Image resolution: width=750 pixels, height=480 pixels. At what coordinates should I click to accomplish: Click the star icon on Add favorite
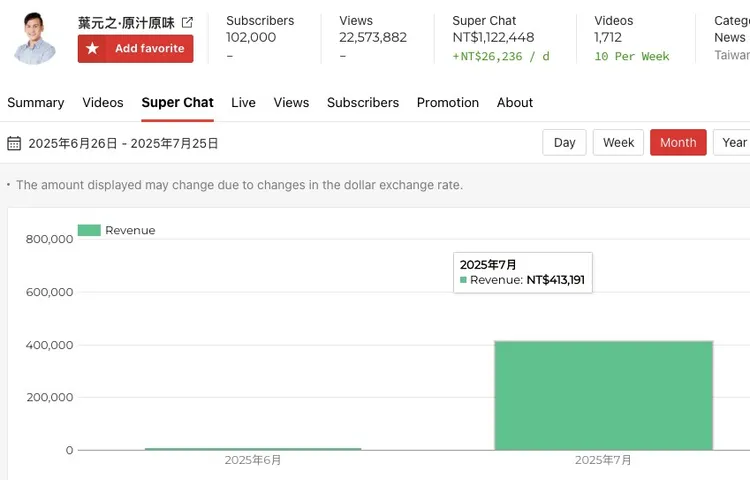pyautogui.click(x=93, y=49)
